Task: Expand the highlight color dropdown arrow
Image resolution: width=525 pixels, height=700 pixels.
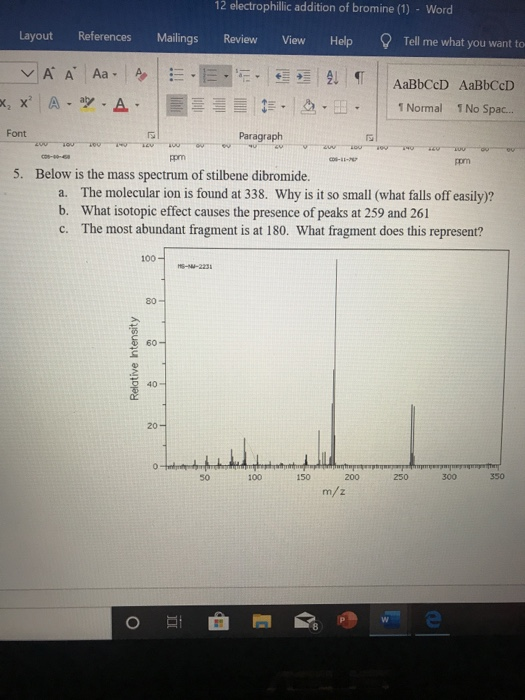Action: (103, 105)
